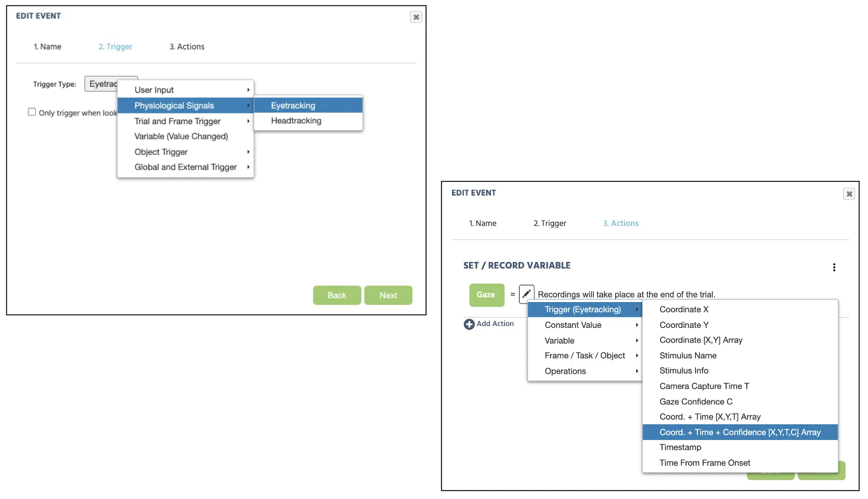
Task: Select Coord. + Time + Confidence [X,Y,T,C] Array
Action: click(740, 432)
